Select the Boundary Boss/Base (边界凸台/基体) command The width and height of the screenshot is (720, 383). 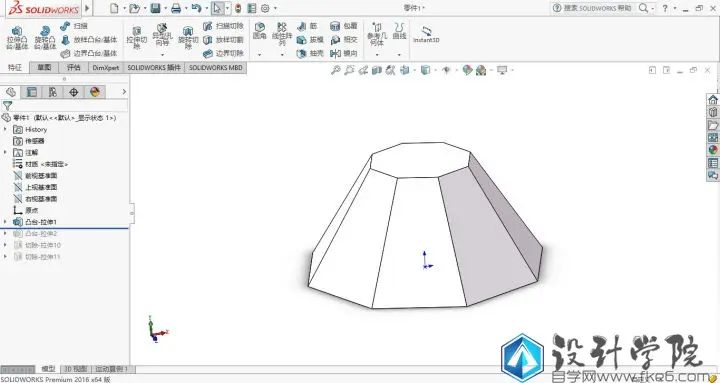(89, 53)
